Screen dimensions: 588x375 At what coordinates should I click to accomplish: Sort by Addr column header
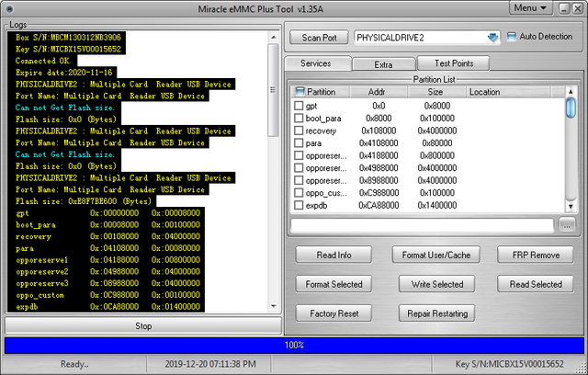coord(378,92)
